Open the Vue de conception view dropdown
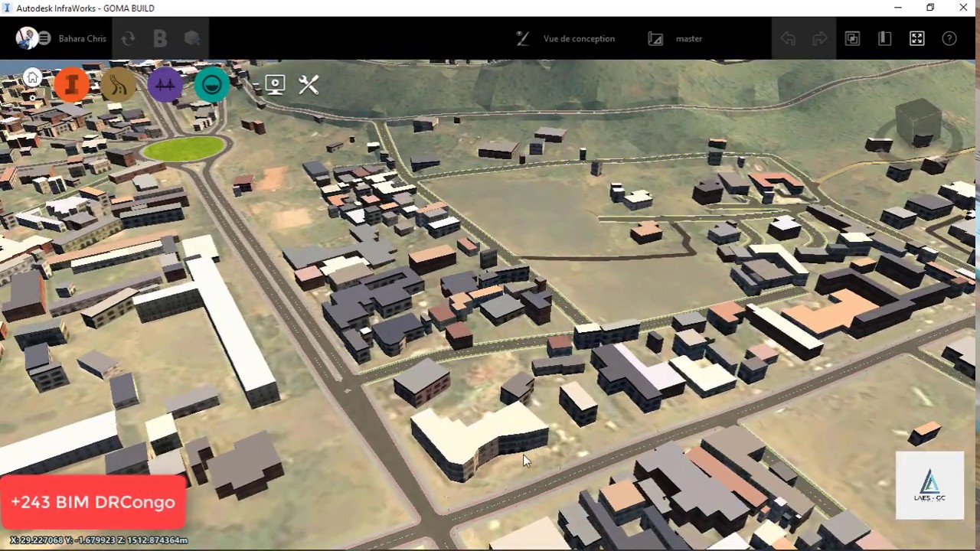Viewport: 980px width, 551px height. pyautogui.click(x=579, y=38)
